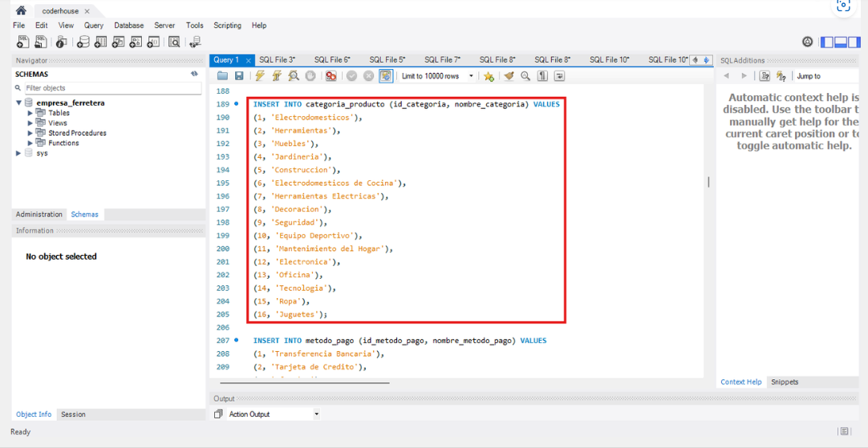Beautify the SQL with broom icon
Viewport: 868px width, 448px height.
[x=509, y=76]
